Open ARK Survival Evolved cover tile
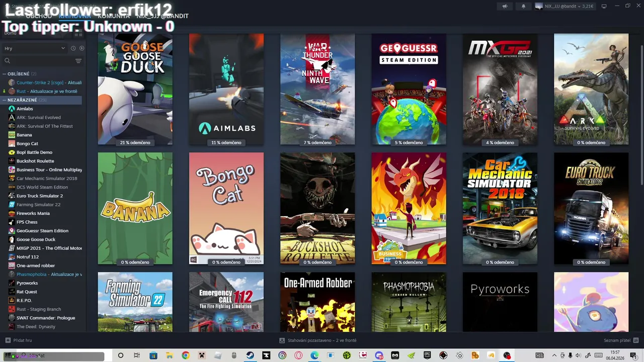Viewport: 644px width, 362px height. pos(591,89)
